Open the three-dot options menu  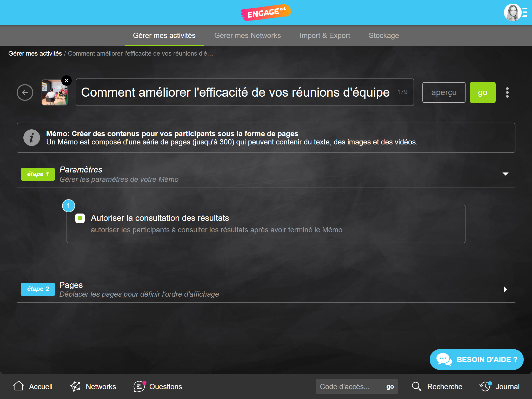[x=507, y=92]
